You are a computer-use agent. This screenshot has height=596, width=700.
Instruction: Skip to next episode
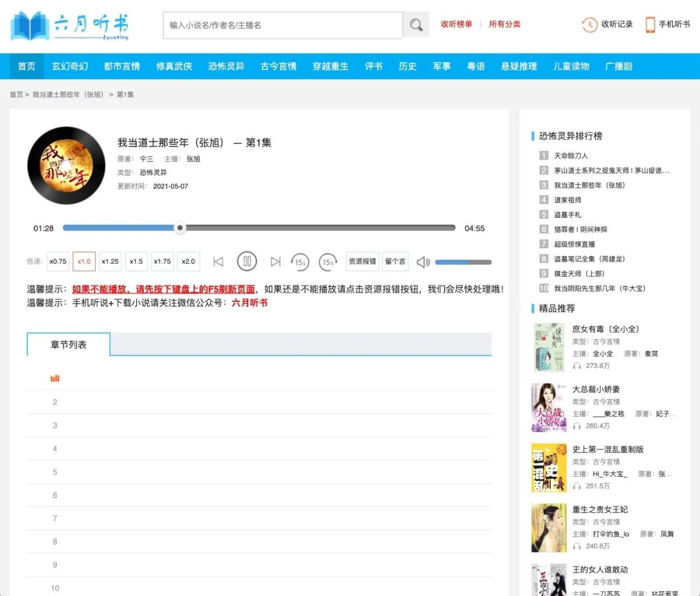[275, 262]
